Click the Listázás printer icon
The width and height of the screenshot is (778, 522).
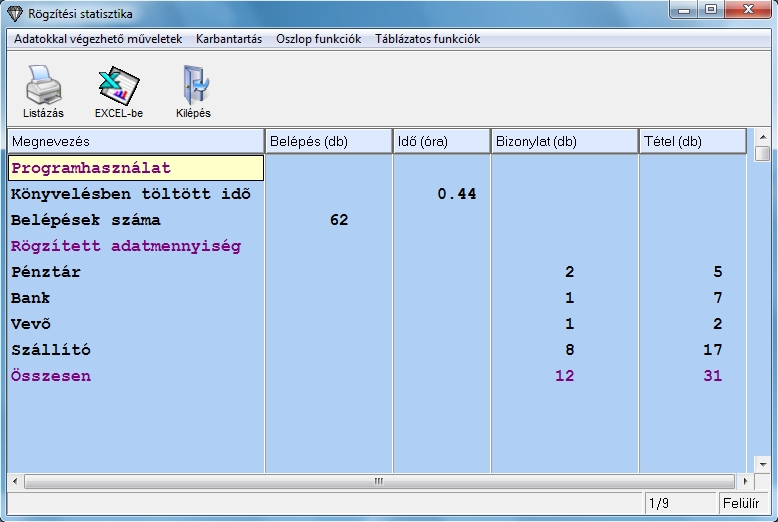43,87
